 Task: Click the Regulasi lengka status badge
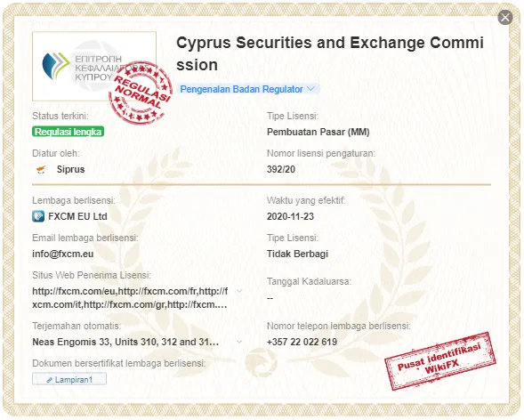(69, 132)
